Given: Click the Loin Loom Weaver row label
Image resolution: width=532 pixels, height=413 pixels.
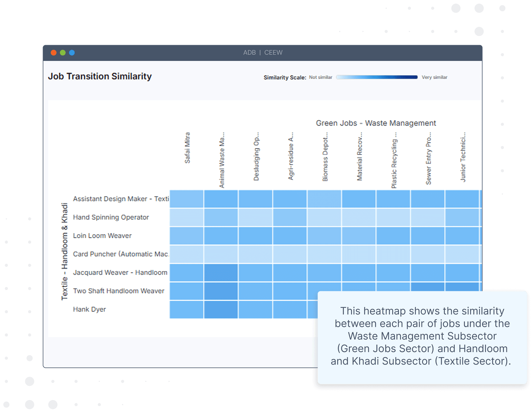Looking at the screenshot, I should pyautogui.click(x=102, y=236).
